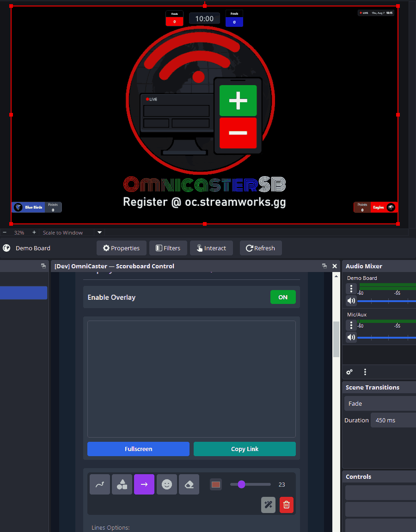Adjust the purple line thickness slider
Viewport: 416px width, 532px height.
point(250,484)
